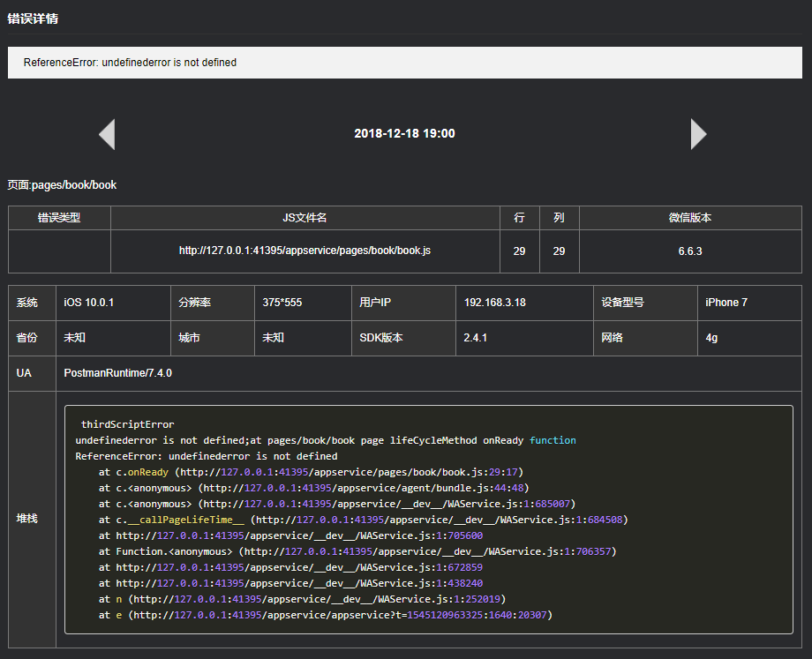Viewport: 812px width, 659px height.
Task: Click the SDK版本 label cell
Action: point(403,338)
